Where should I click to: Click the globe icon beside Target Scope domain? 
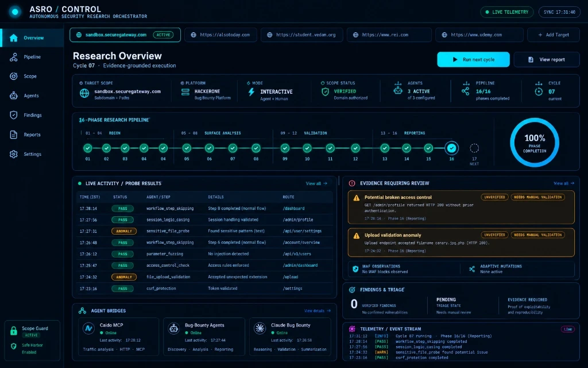(x=84, y=93)
